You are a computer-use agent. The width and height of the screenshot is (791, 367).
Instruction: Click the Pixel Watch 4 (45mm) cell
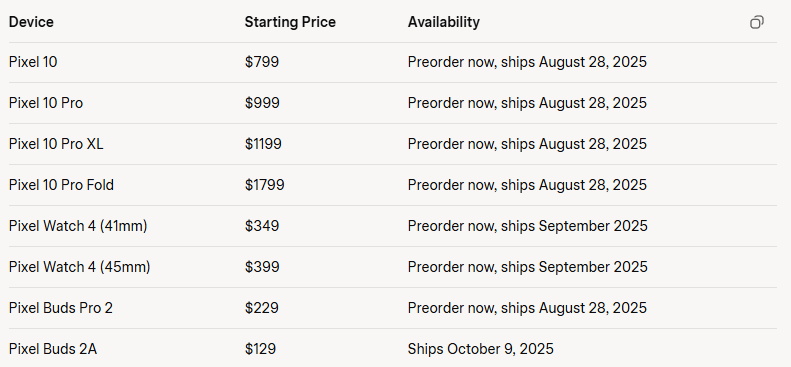(x=80, y=267)
